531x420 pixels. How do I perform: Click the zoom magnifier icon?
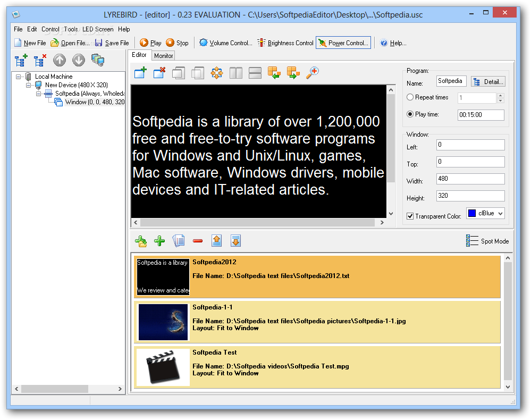pos(312,72)
